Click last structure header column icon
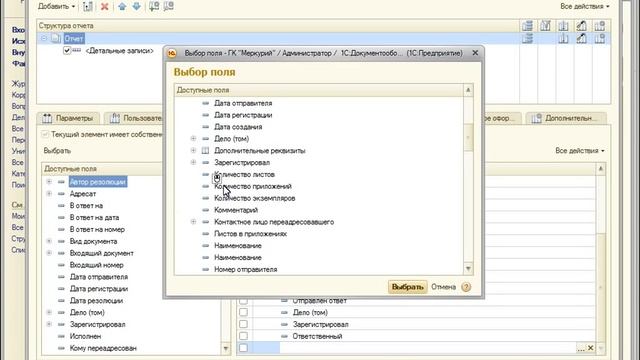Viewport: 640px width, 360px height. (600, 26)
